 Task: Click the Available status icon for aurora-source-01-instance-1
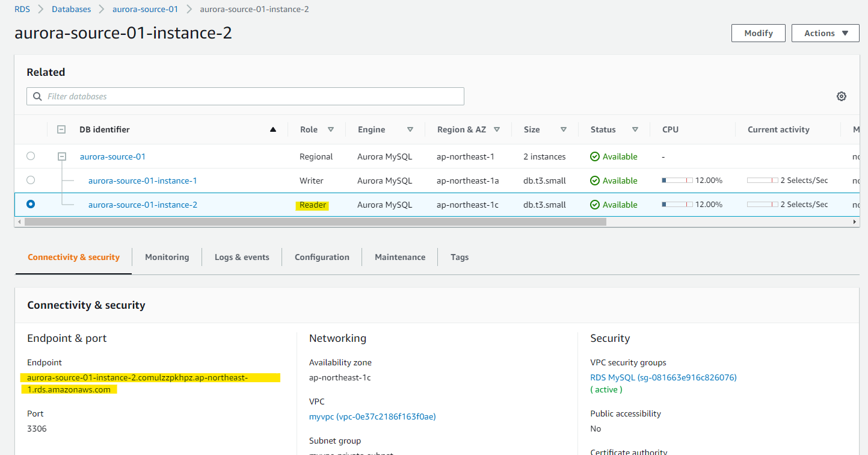tap(594, 181)
